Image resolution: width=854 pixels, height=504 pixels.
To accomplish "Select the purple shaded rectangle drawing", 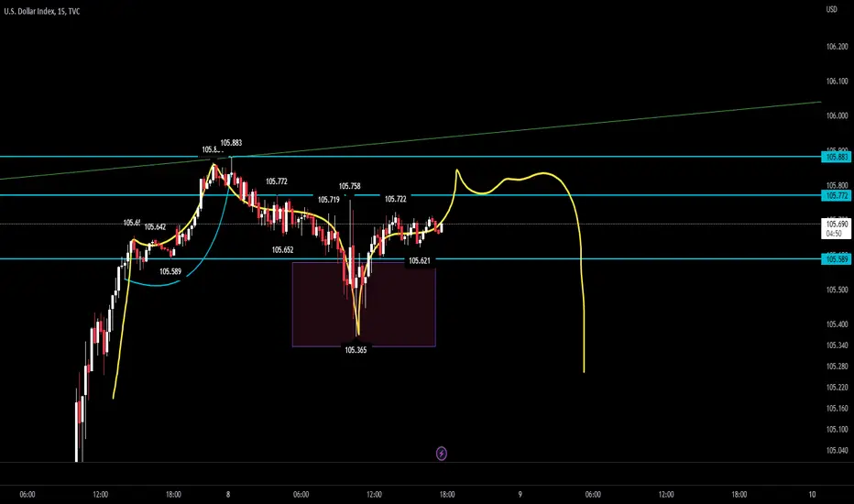I will 364,304.
